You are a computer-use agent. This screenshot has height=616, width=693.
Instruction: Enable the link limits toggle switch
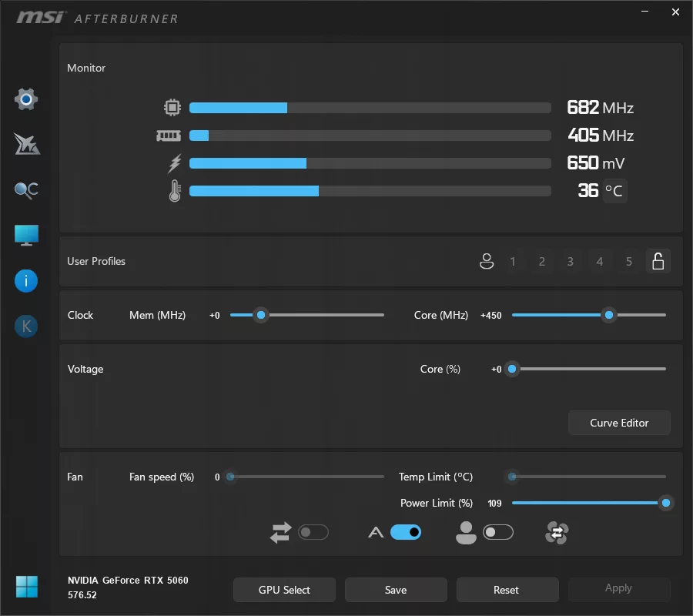coord(313,532)
